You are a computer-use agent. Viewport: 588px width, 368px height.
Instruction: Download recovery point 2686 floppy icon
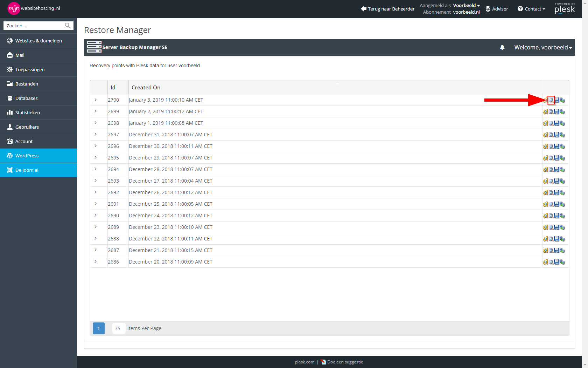pyautogui.click(x=556, y=262)
